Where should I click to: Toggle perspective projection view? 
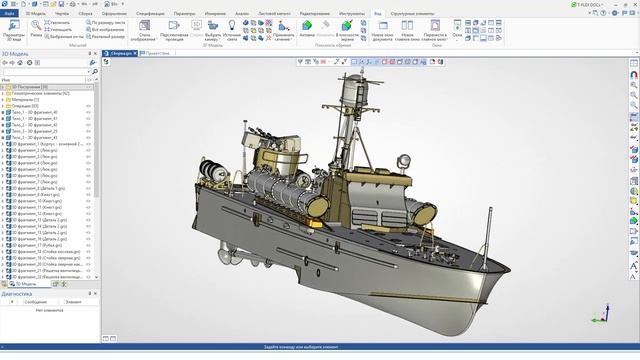click(174, 31)
